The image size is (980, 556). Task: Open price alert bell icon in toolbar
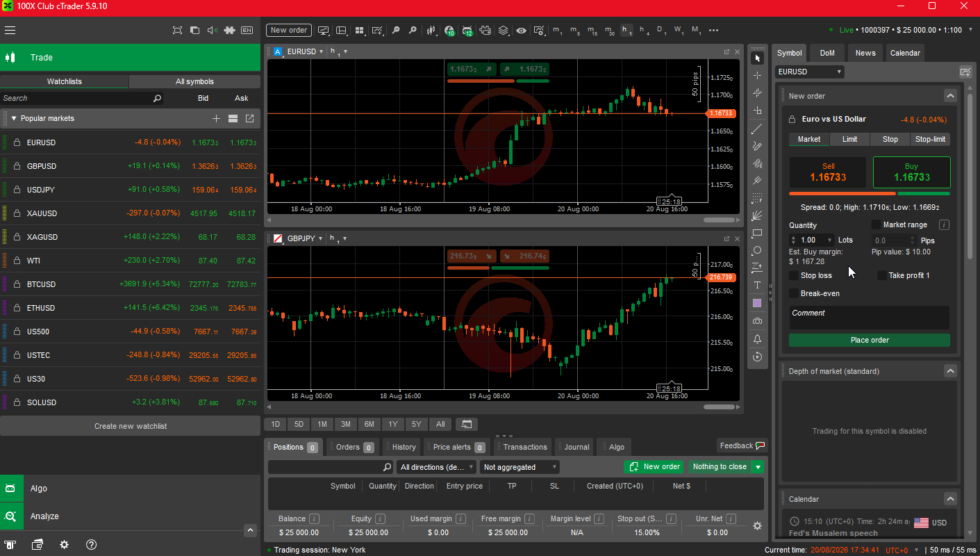point(757,338)
